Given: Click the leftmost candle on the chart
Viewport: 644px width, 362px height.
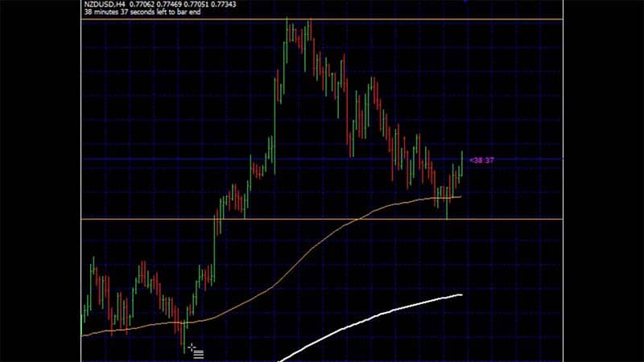Looking at the screenshot, I should 84,310.
